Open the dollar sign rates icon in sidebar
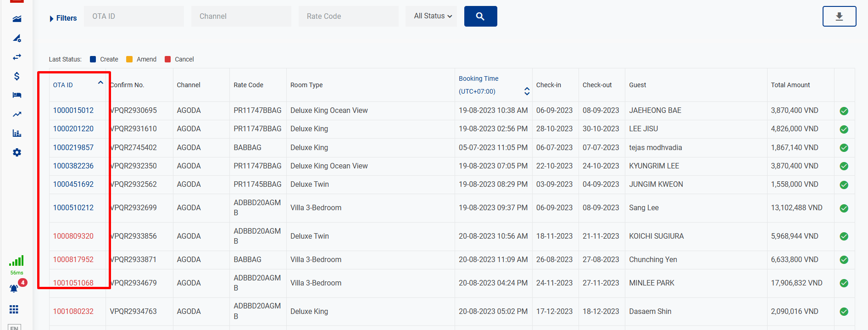Image resolution: width=868 pixels, height=330 pixels. (17, 76)
